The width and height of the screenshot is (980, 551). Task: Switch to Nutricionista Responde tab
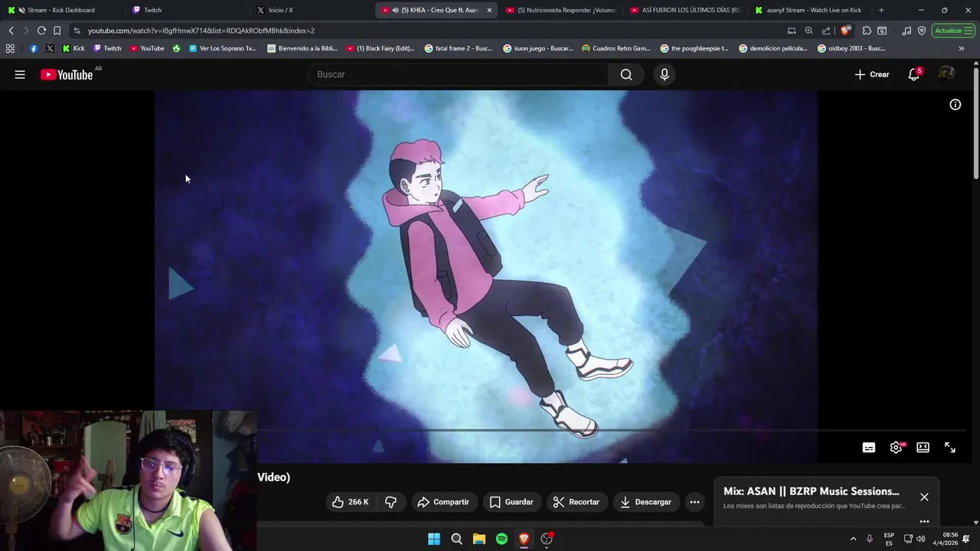pyautogui.click(x=560, y=10)
